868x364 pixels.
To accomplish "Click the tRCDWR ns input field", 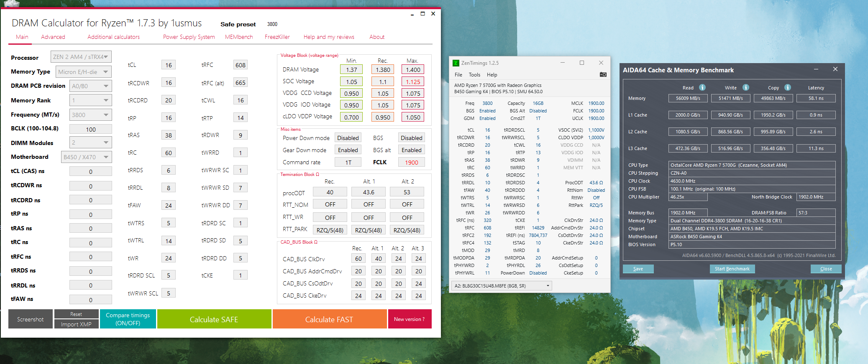I will (91, 186).
